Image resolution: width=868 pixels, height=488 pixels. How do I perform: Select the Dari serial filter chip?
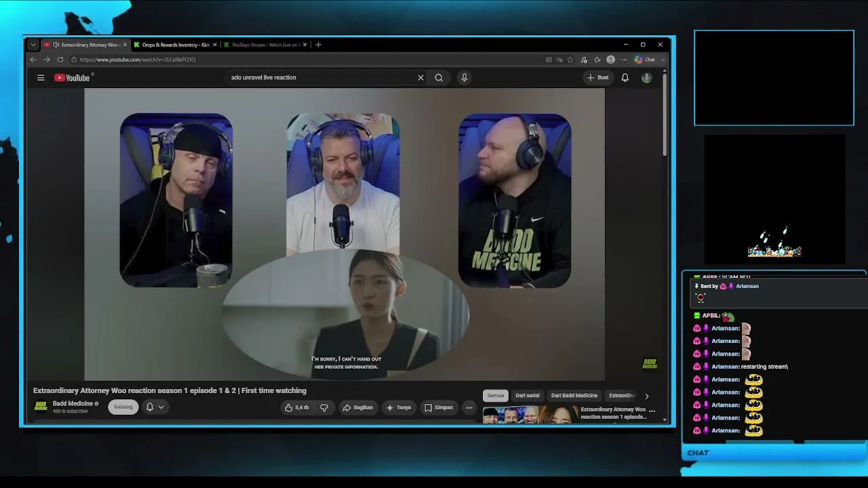(528, 396)
